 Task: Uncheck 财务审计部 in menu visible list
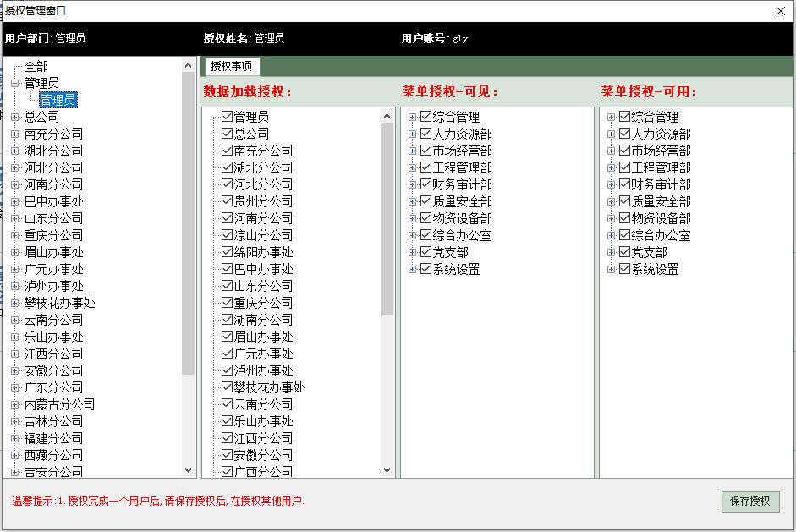point(426,184)
